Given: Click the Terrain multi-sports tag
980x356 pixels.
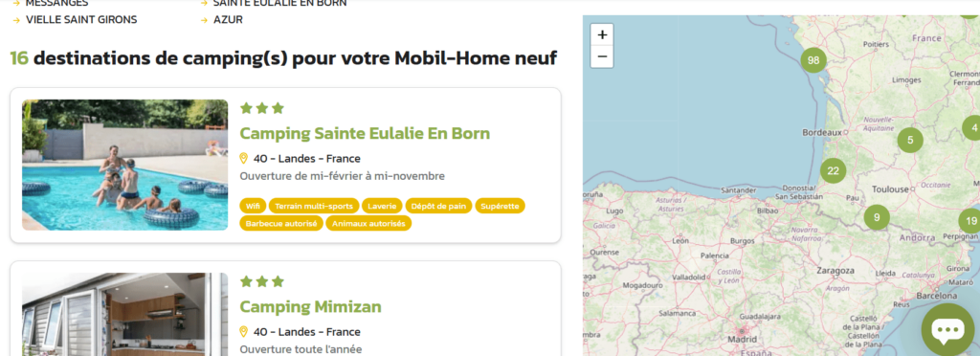Looking at the screenshot, I should tap(314, 206).
